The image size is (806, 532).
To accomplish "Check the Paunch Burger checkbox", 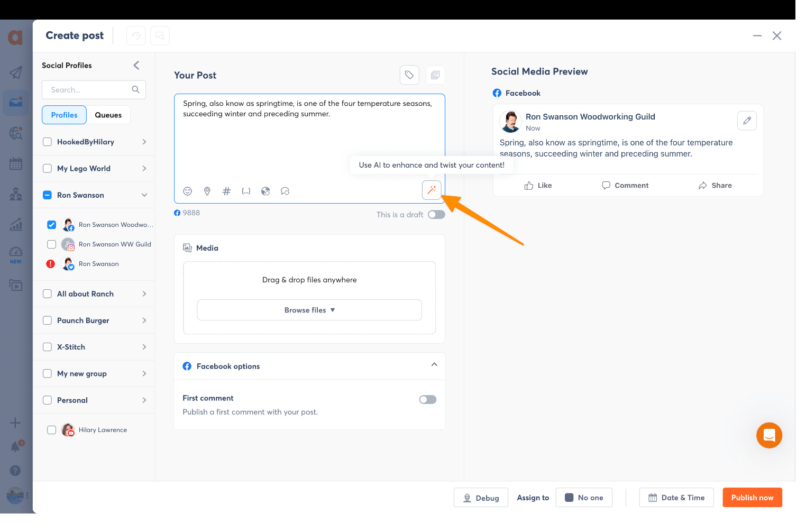I will 47,320.
